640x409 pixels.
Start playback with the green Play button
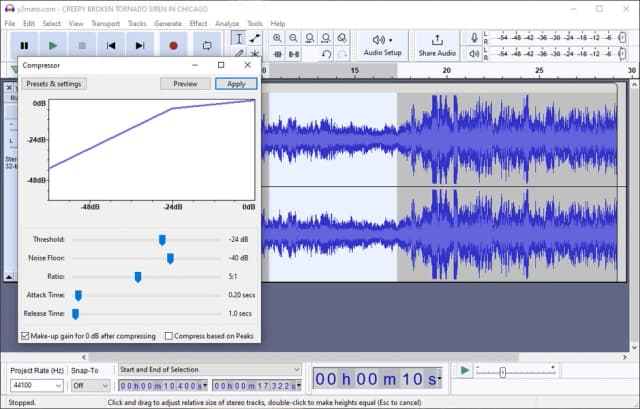tap(53, 46)
